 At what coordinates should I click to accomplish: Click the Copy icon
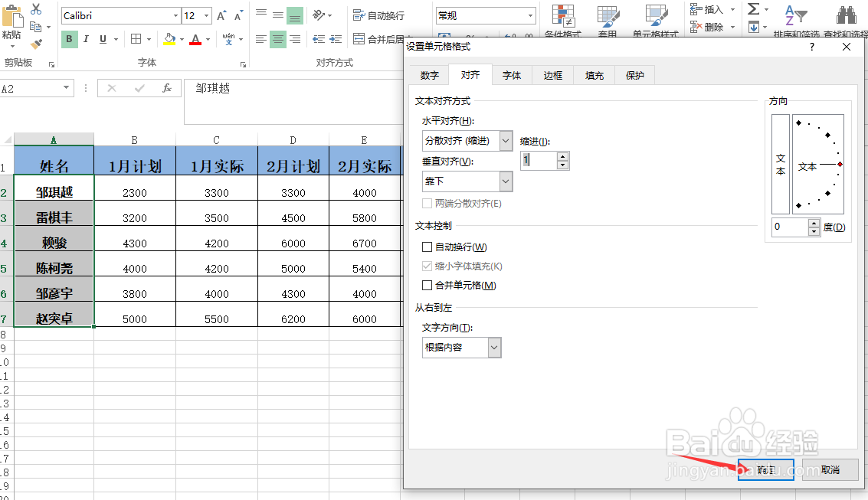(x=35, y=27)
